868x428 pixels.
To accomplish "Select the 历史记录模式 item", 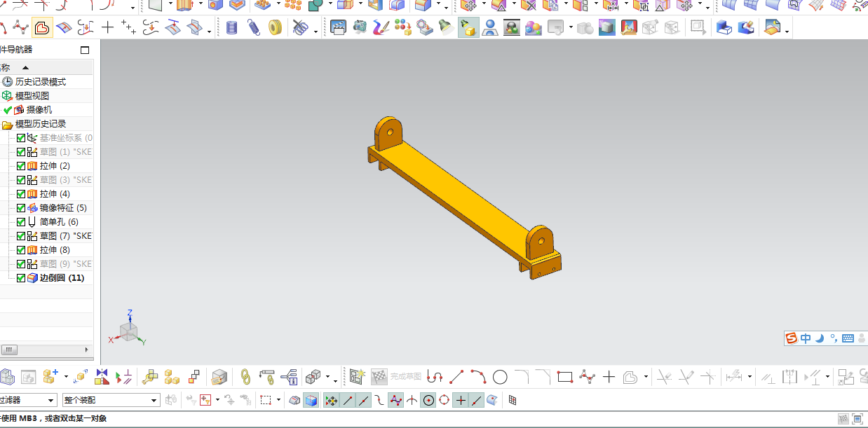I will click(41, 82).
